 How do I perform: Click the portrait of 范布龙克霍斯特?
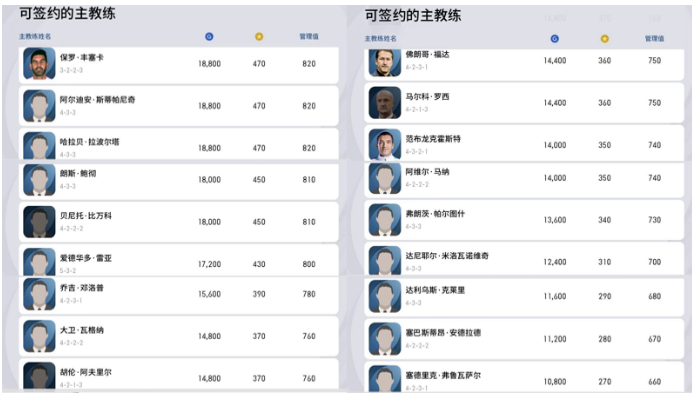[x=385, y=145]
